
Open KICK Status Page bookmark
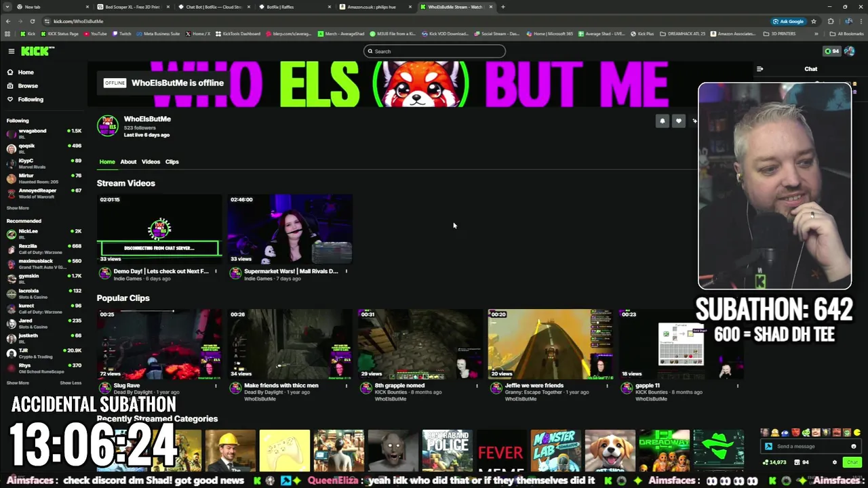point(60,33)
